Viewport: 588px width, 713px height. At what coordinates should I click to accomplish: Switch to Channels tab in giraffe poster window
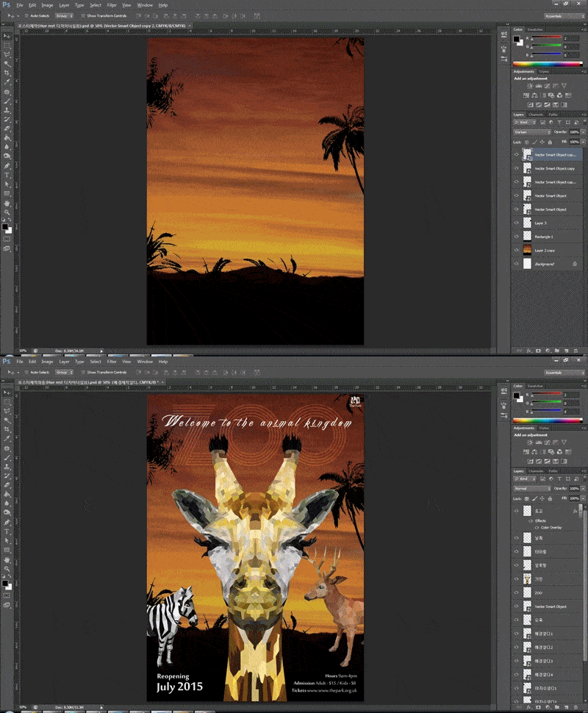536,471
